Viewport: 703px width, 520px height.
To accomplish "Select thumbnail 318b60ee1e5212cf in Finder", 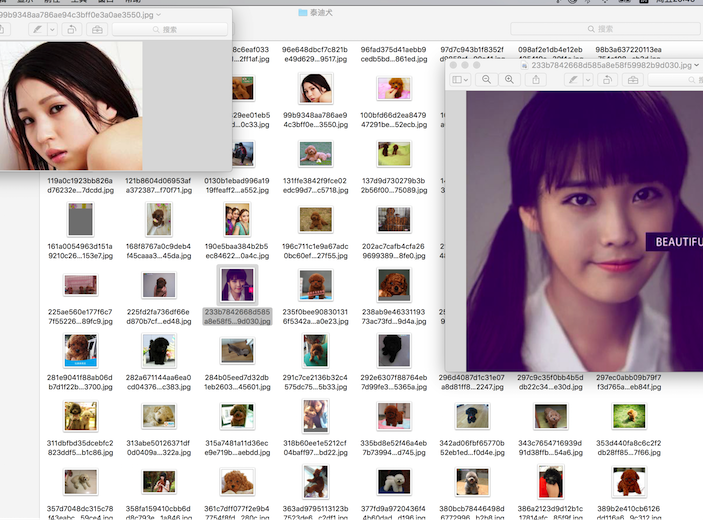I will [x=316, y=416].
